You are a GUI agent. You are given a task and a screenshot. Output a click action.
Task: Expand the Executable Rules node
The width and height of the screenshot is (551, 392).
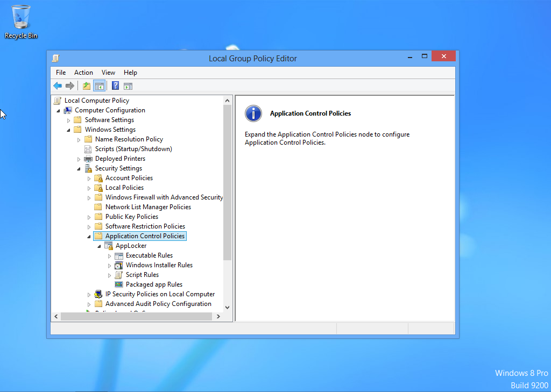tap(109, 255)
